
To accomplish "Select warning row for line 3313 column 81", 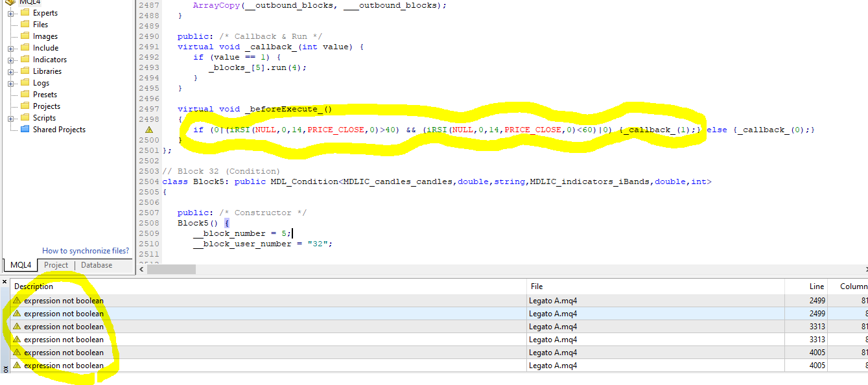I will [x=439, y=327].
